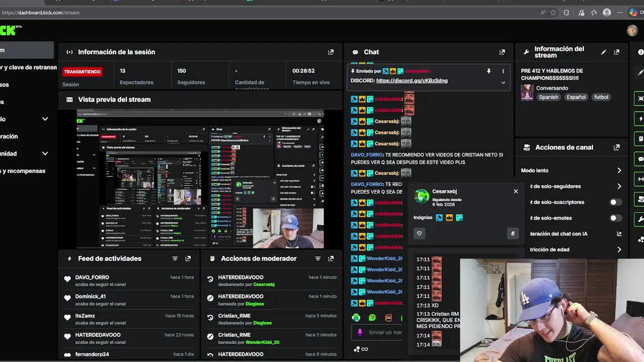Viewport: 644px width, 362px height.
Task: Select the orange angry face emote
Action: point(388,317)
